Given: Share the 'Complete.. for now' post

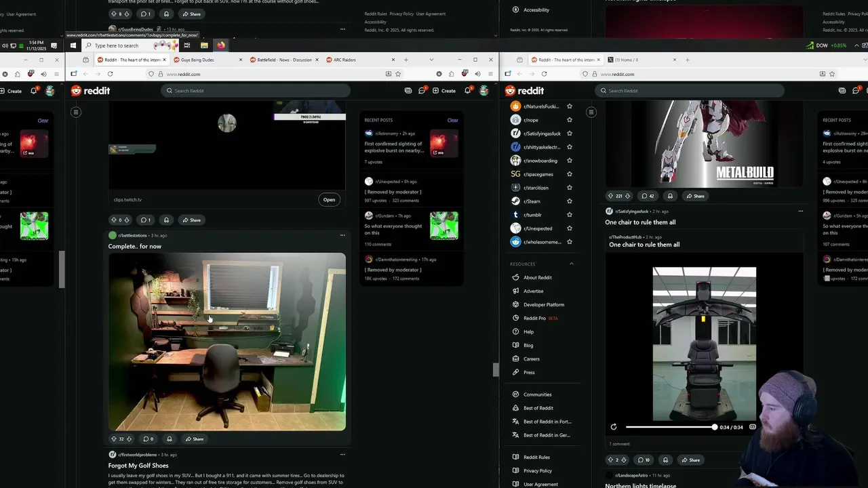Looking at the screenshot, I should [194, 439].
